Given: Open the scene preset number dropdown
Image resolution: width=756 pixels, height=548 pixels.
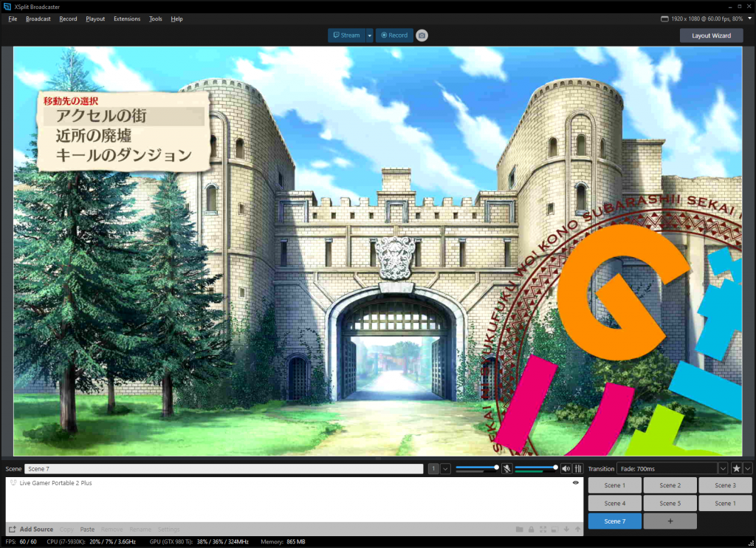Looking at the screenshot, I should tap(445, 468).
